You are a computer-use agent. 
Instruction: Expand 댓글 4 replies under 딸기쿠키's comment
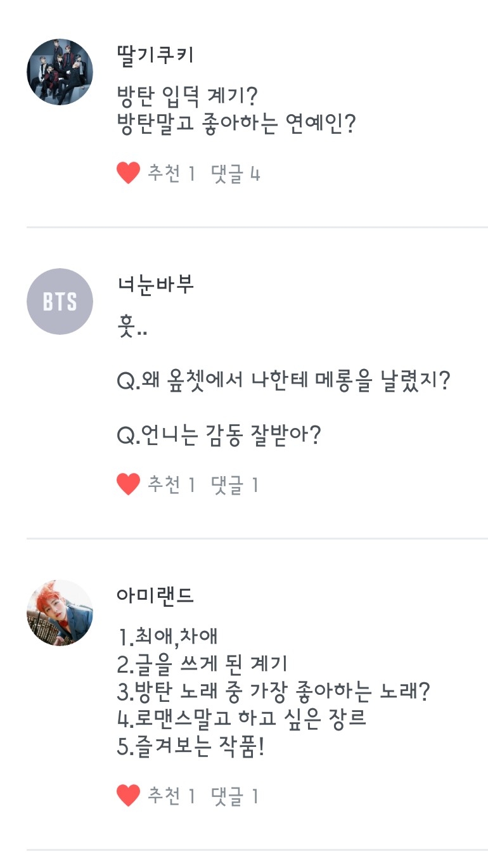236,174
